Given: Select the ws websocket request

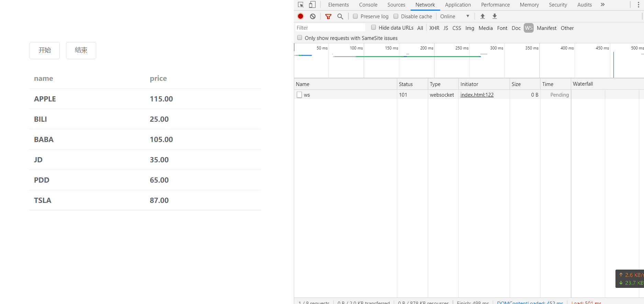Looking at the screenshot, I should [x=307, y=95].
